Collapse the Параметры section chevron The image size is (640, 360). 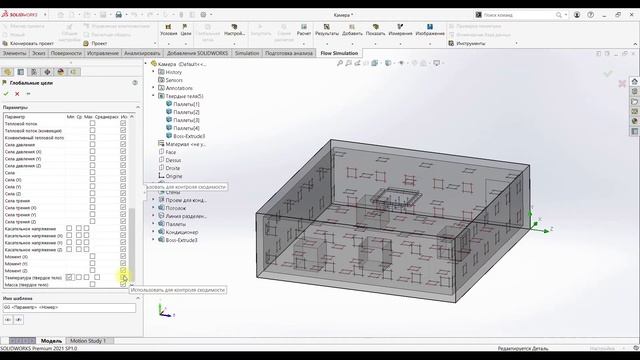pos(138,107)
